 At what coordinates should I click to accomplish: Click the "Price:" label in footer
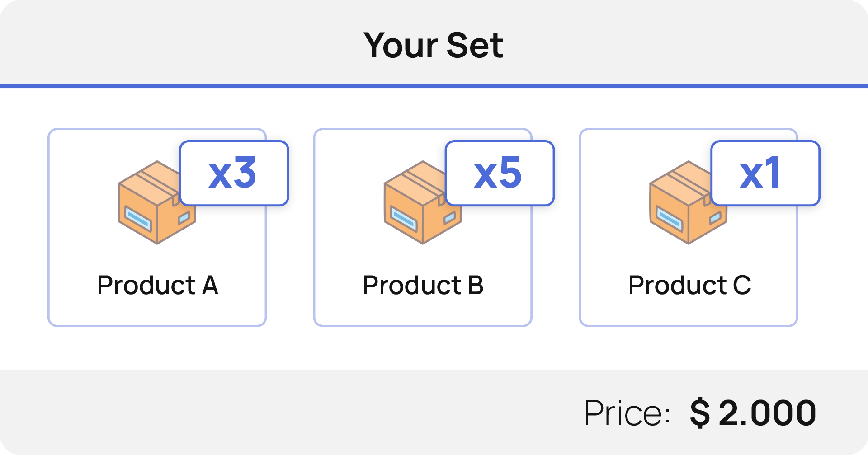tap(627, 413)
